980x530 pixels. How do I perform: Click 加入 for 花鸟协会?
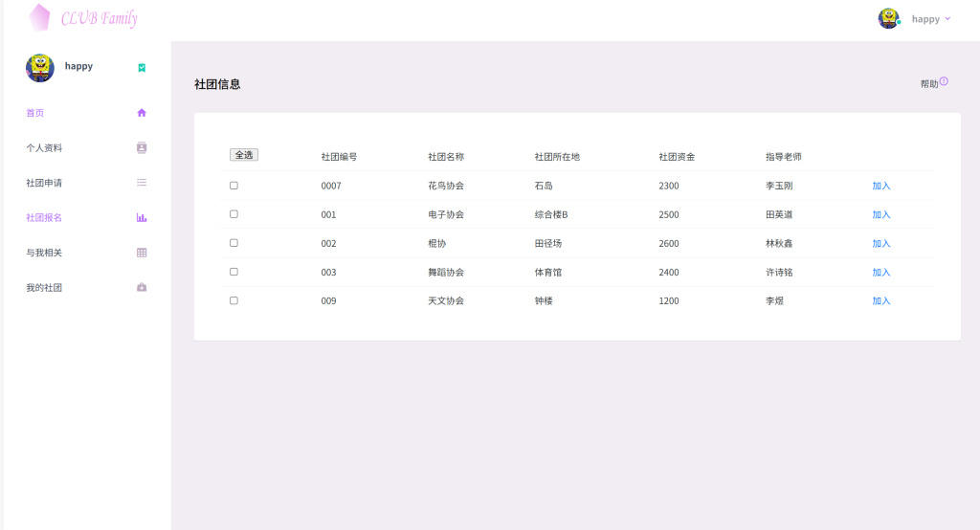pos(881,186)
